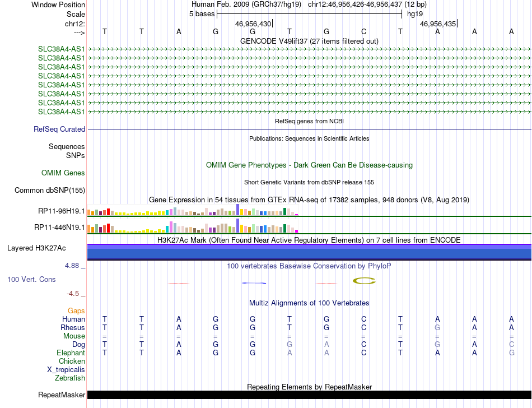
Task: Click the SNPs track label
Action: (76, 155)
